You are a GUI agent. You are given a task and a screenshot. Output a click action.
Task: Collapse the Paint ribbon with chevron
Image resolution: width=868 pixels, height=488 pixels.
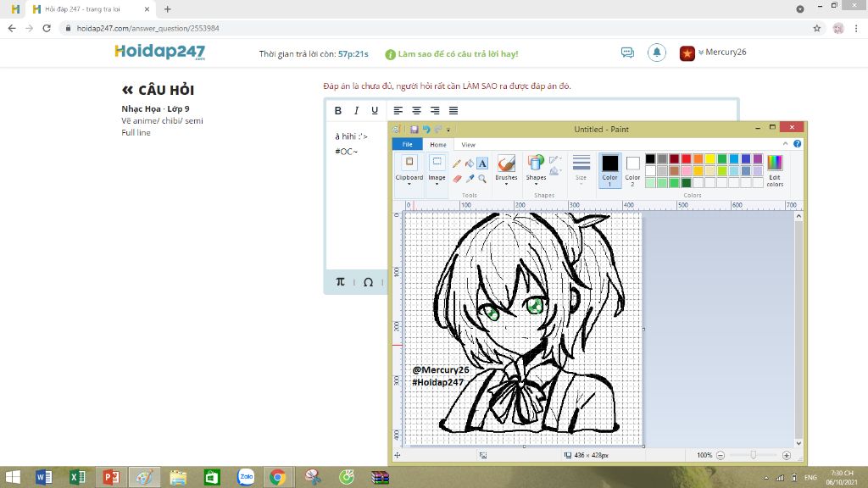tap(785, 144)
